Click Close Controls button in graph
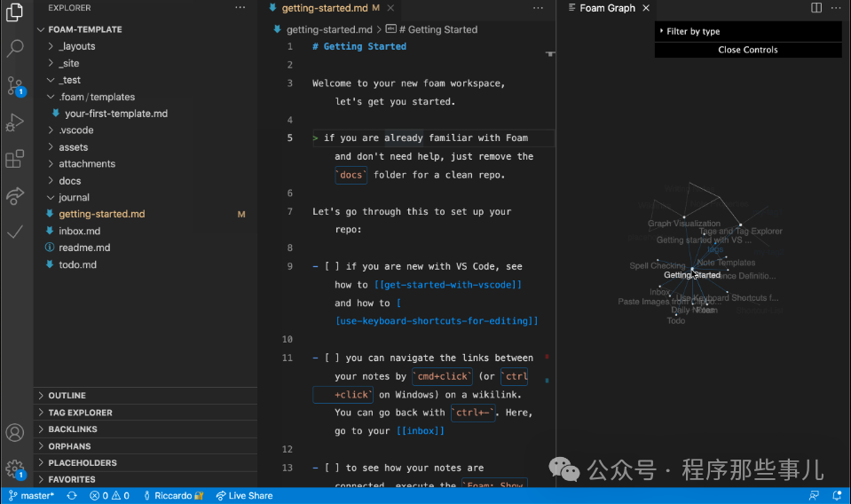This screenshot has height=504, width=851. [x=748, y=50]
